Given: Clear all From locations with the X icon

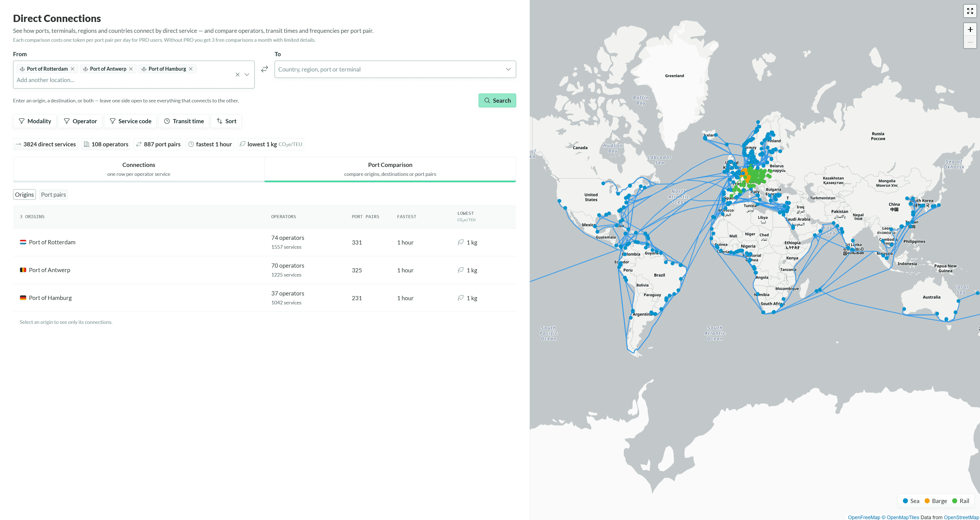Looking at the screenshot, I should tap(237, 75).
